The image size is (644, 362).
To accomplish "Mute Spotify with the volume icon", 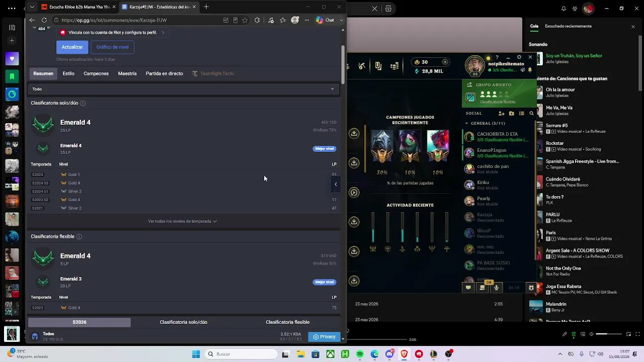I will [591, 334].
